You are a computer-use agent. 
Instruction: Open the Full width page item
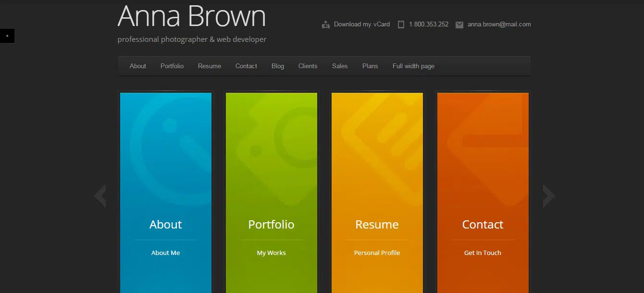pyautogui.click(x=413, y=66)
